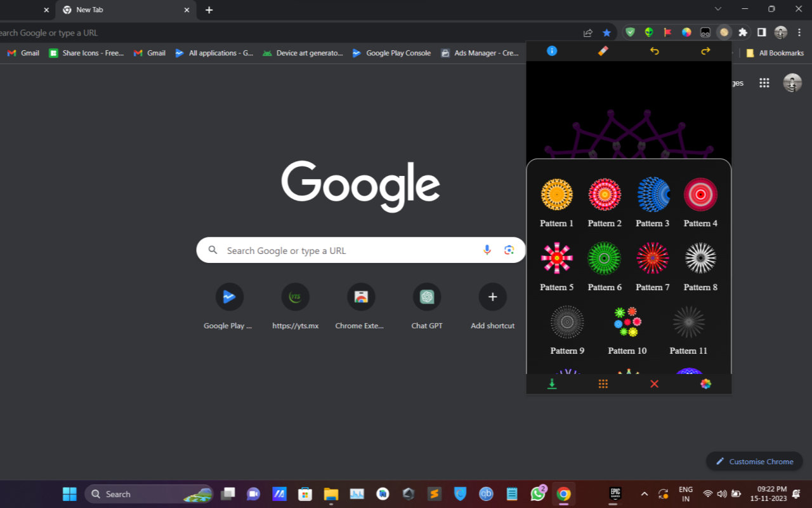Open Chrome's three-dot menu

[799, 32]
